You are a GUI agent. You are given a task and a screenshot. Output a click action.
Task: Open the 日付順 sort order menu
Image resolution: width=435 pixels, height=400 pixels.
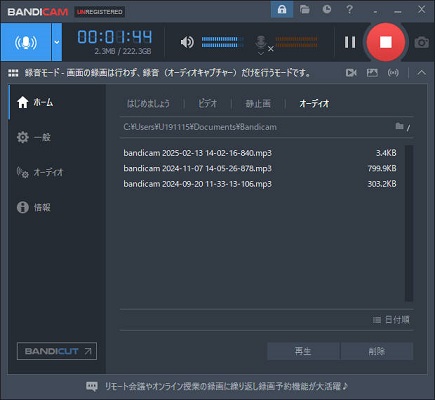point(391,320)
